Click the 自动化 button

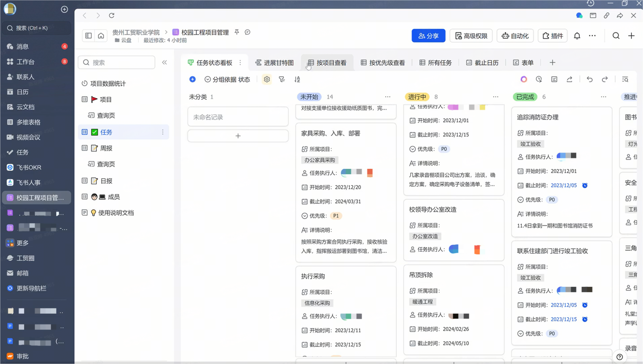tap(515, 36)
